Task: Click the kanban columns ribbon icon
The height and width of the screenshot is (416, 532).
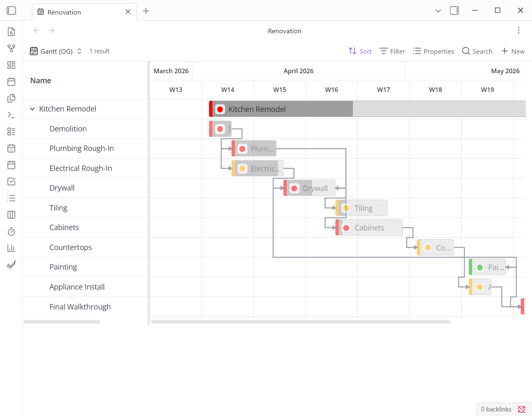Action: point(11,215)
